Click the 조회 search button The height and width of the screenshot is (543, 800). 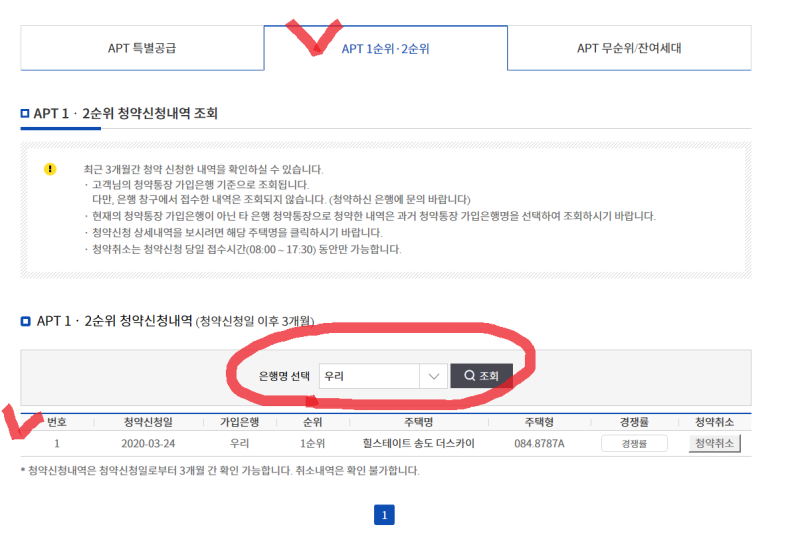[481, 376]
